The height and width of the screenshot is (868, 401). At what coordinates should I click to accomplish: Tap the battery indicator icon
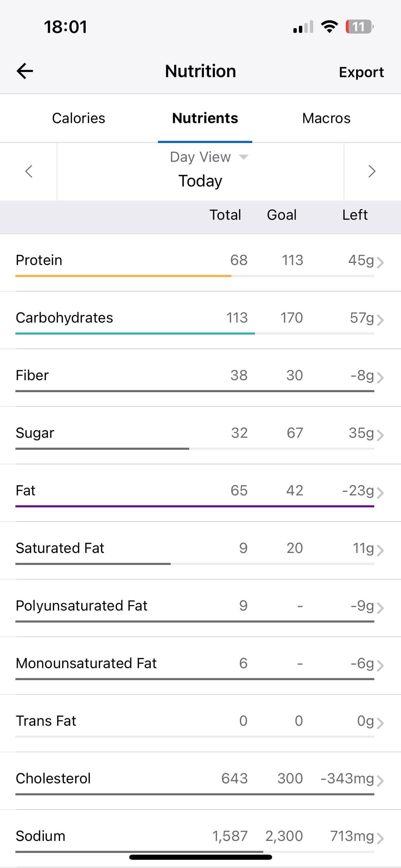click(x=359, y=27)
